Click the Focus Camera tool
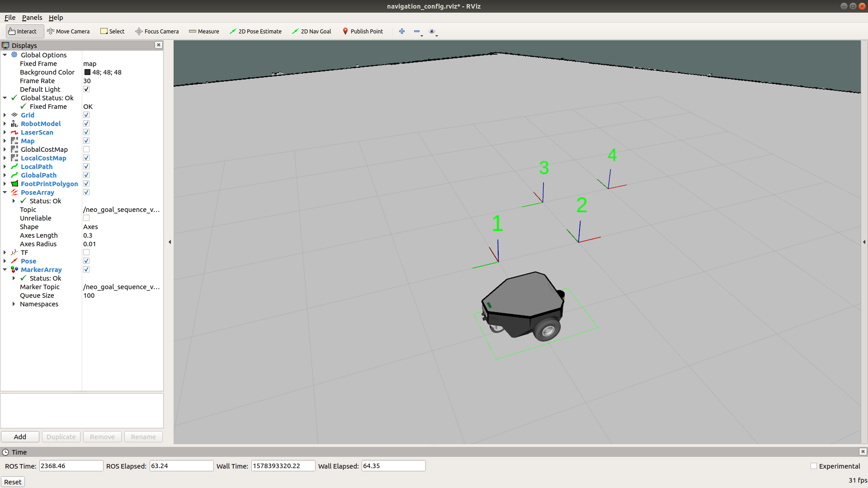The height and width of the screenshot is (488, 868). point(157,31)
